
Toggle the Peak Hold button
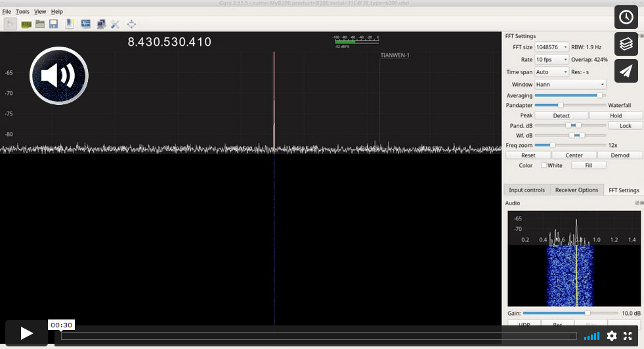click(615, 115)
